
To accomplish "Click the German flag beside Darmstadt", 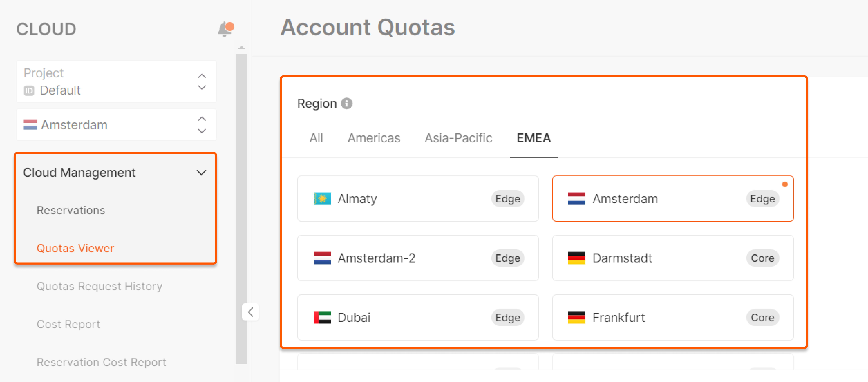I will coord(576,258).
